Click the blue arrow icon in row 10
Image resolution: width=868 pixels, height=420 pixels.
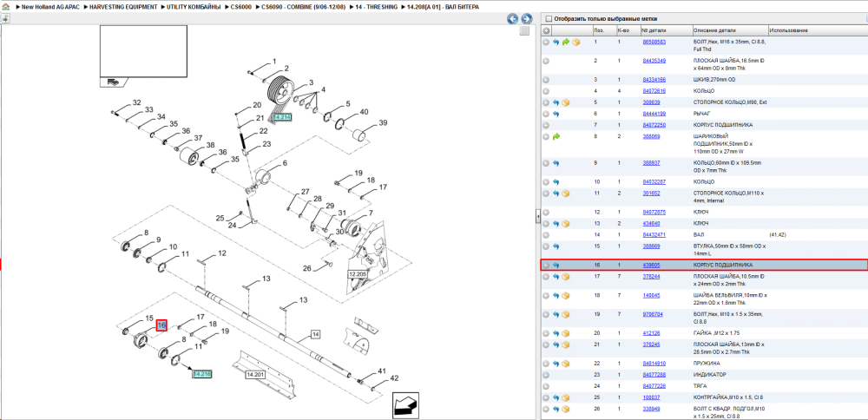(556, 181)
